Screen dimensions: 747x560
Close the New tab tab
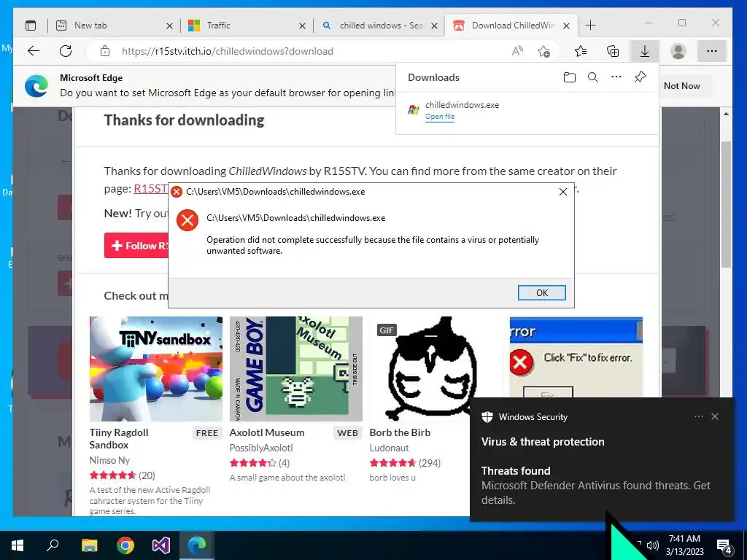169,26
